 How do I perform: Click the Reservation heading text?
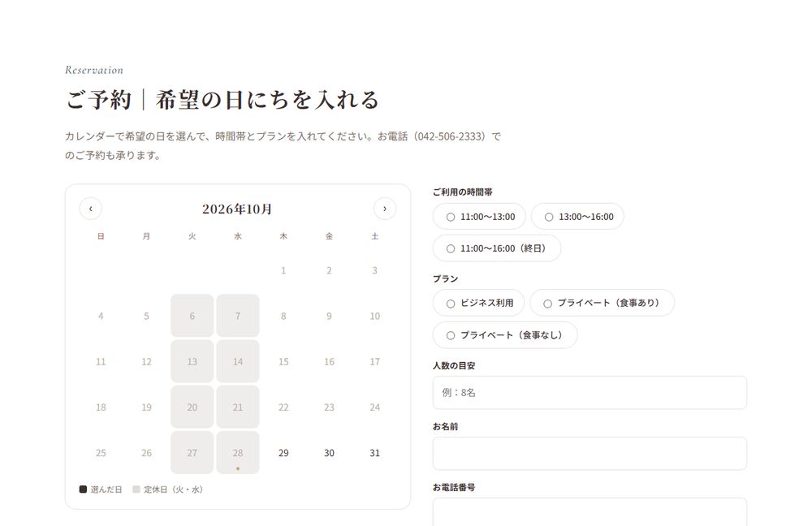coord(94,70)
